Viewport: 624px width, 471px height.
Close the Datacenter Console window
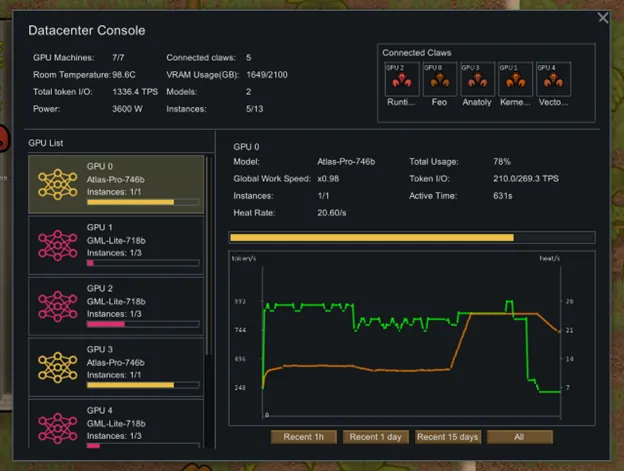[x=603, y=17]
